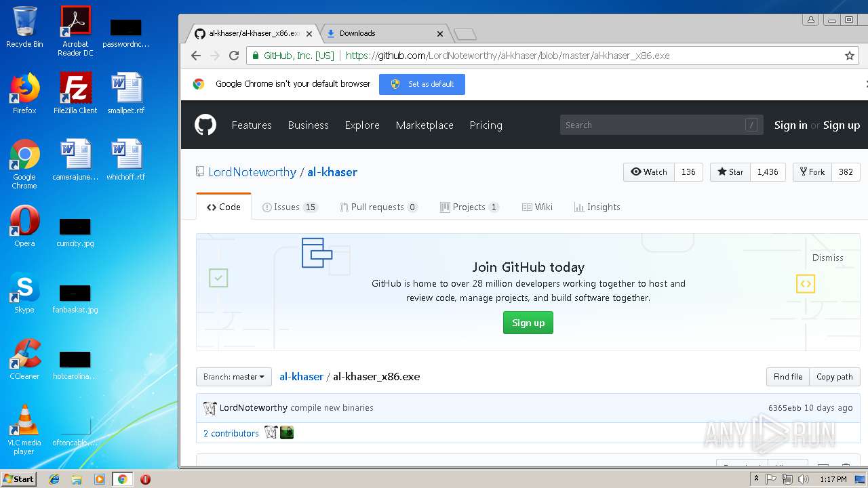Viewport: 868px width, 488px height.
Task: Click the Star button
Action: tap(730, 172)
